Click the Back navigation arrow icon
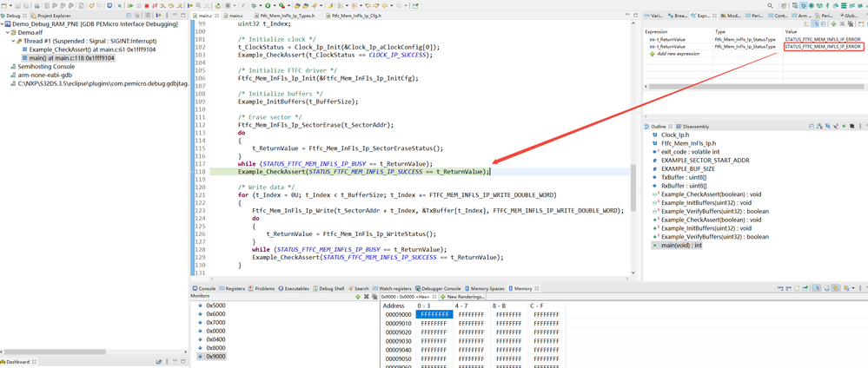The image size is (868, 368). [385, 5]
